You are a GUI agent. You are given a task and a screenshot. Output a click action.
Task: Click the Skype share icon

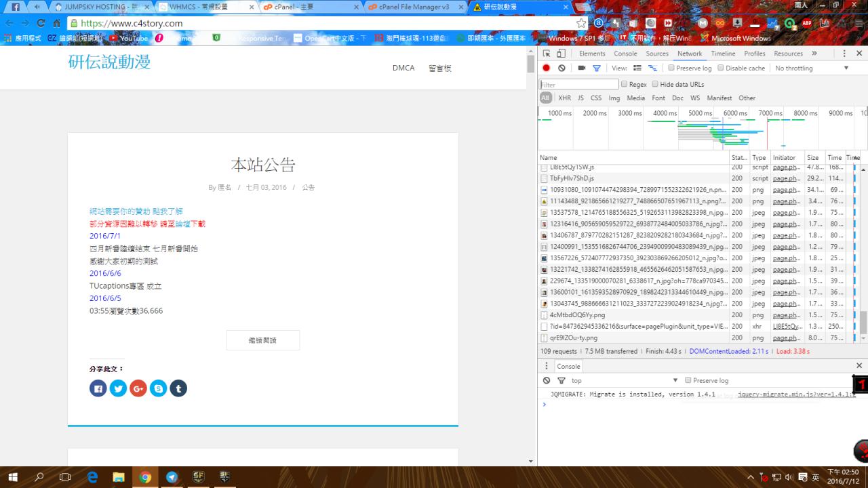tap(158, 388)
